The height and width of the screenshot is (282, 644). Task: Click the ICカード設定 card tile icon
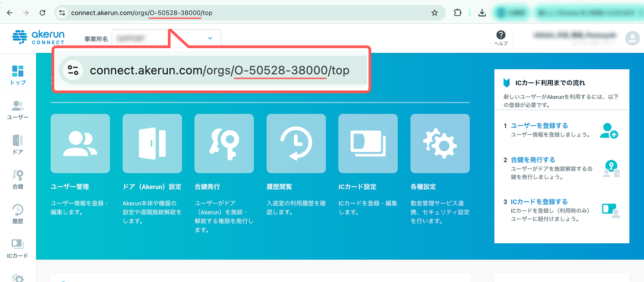click(368, 144)
